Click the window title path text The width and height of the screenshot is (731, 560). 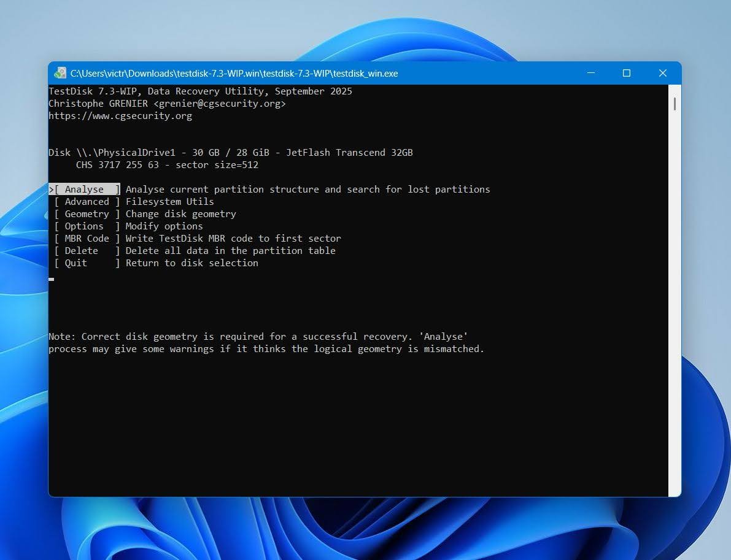pos(234,73)
